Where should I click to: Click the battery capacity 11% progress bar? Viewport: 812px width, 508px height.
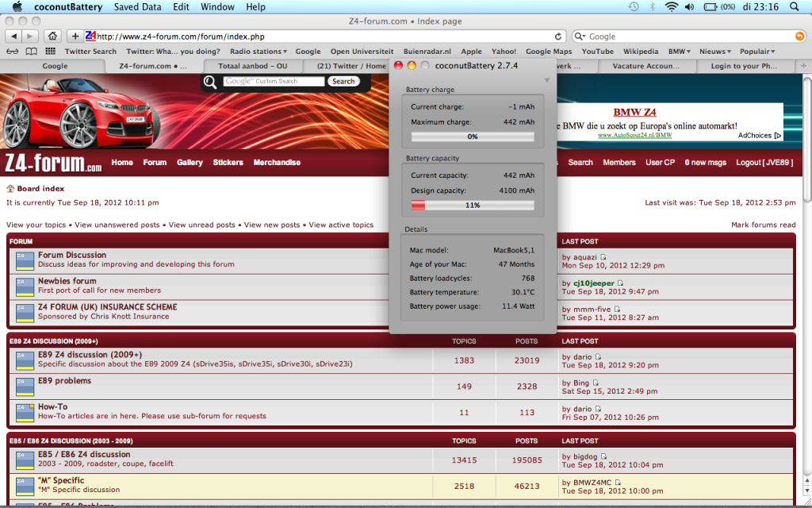tap(473, 206)
